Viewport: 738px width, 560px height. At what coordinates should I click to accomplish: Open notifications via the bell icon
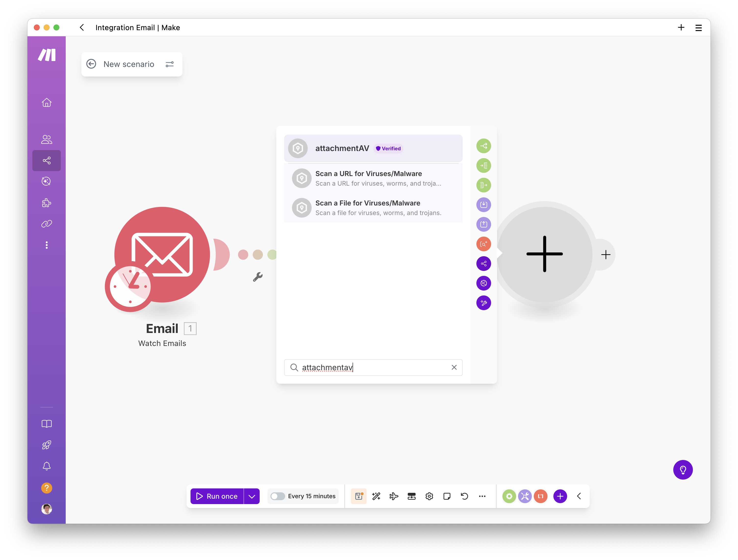point(47,466)
